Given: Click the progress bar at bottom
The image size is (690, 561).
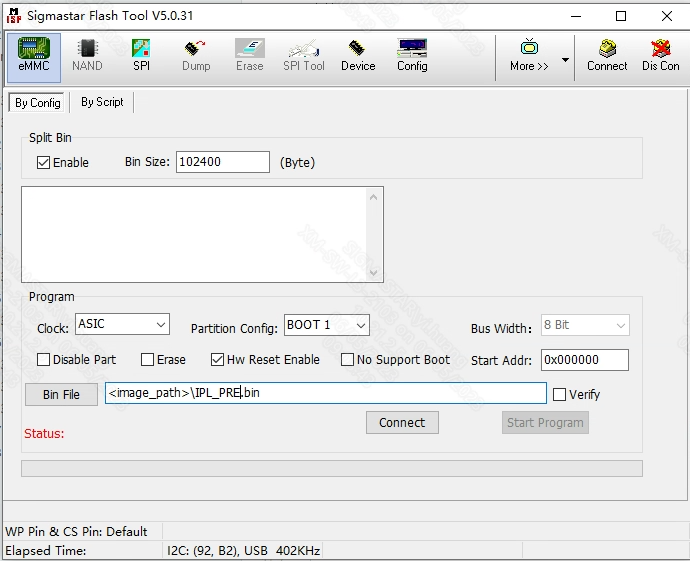Looking at the screenshot, I should point(332,469).
